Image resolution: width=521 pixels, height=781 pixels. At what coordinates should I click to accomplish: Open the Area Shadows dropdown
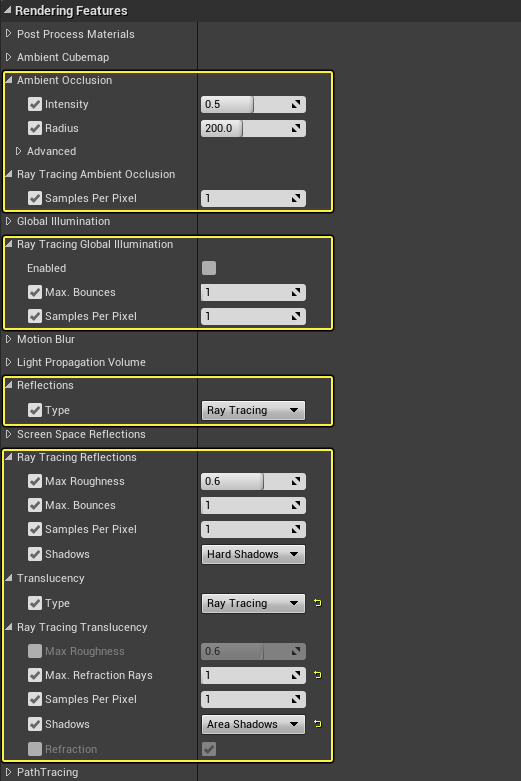click(x=253, y=724)
